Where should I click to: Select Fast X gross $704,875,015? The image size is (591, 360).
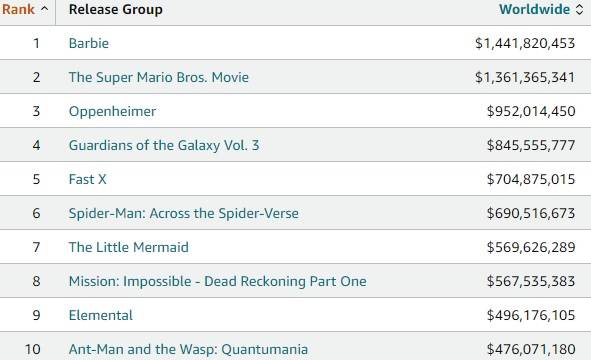[531, 179]
